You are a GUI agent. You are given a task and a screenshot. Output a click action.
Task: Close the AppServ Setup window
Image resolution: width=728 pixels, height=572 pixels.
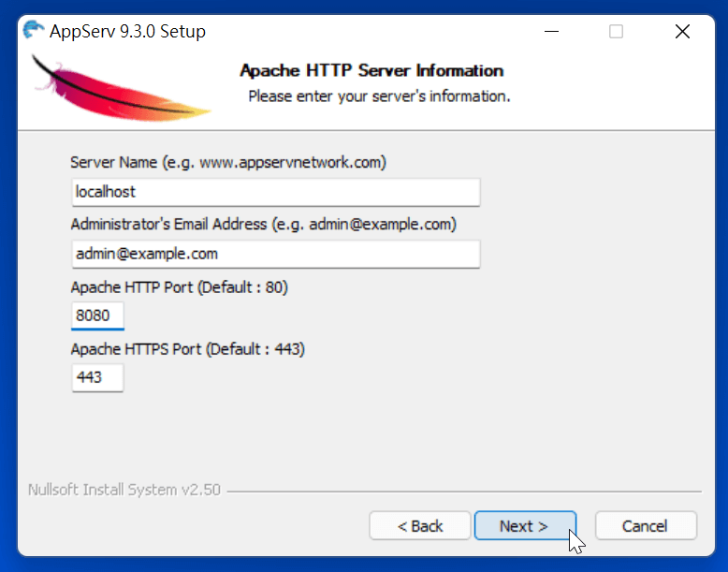[x=682, y=32]
